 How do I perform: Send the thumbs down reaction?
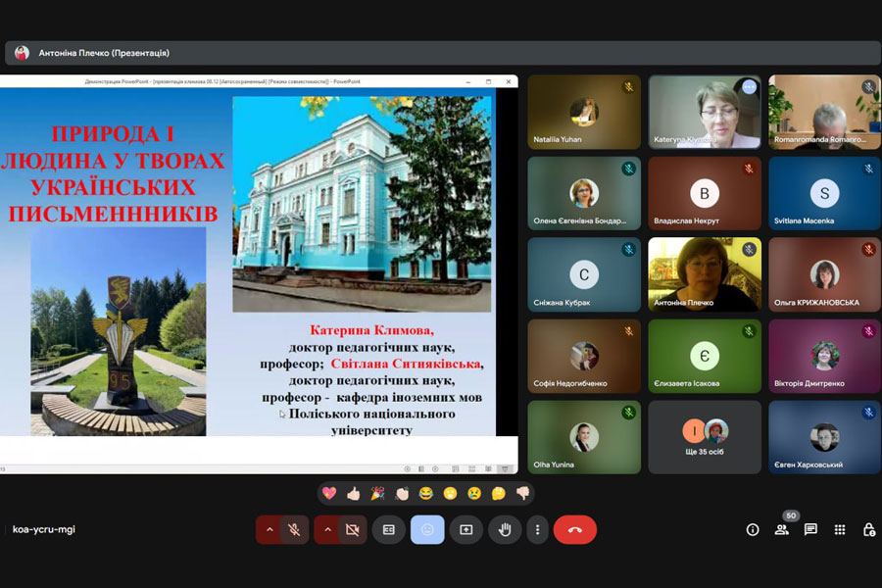522,493
